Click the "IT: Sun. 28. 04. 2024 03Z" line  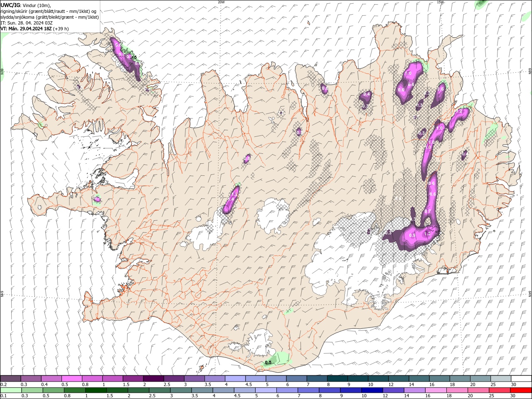pyautogui.click(x=26, y=23)
